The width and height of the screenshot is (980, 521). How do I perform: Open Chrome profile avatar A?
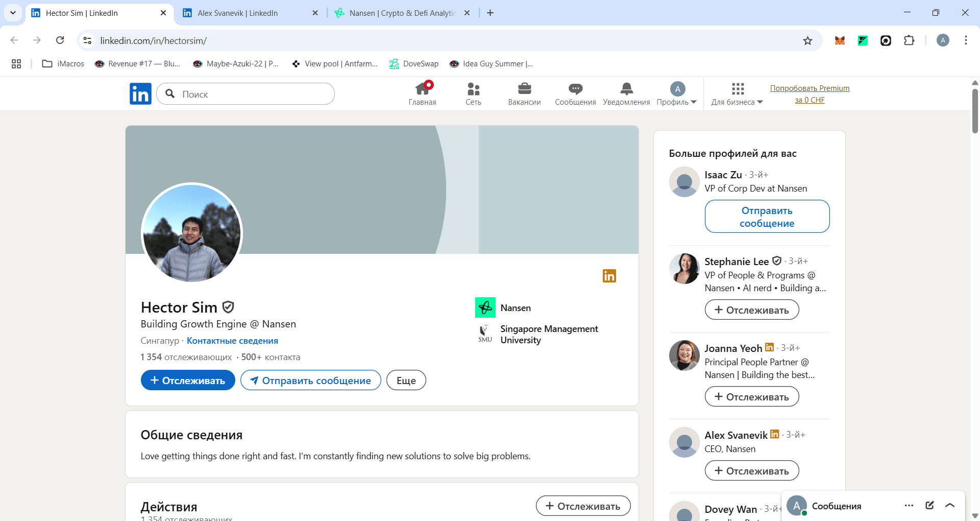coord(943,40)
